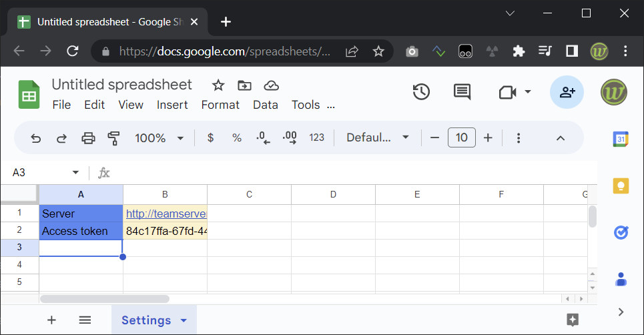Open the Data menu
Image resolution: width=644 pixels, height=335 pixels.
266,105
